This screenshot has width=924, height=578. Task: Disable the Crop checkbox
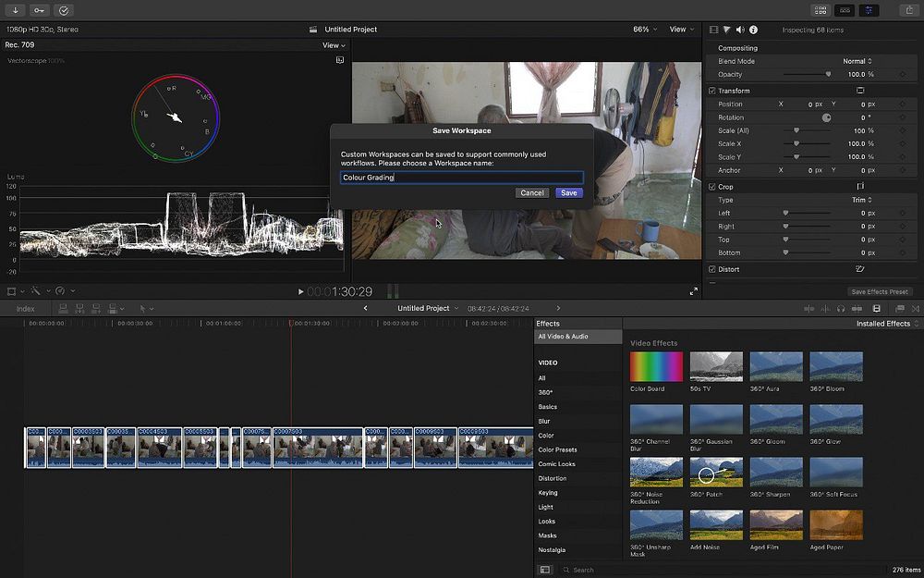tap(711, 187)
